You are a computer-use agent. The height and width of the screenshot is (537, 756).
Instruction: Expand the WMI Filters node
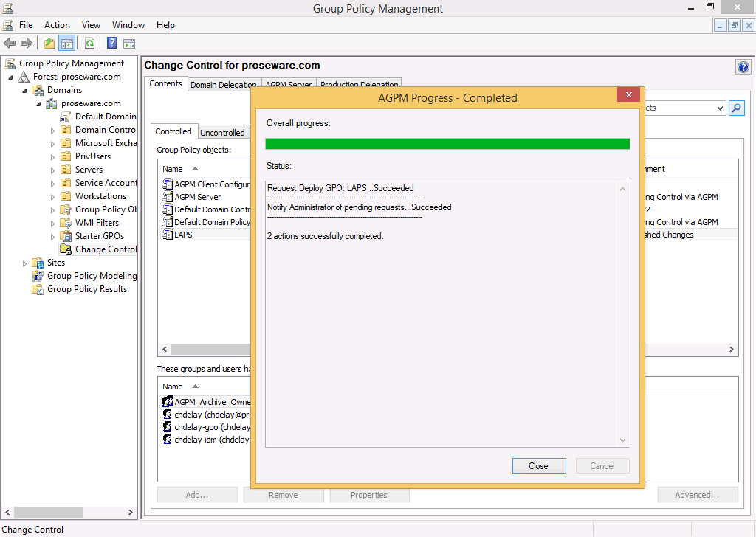[53, 224]
